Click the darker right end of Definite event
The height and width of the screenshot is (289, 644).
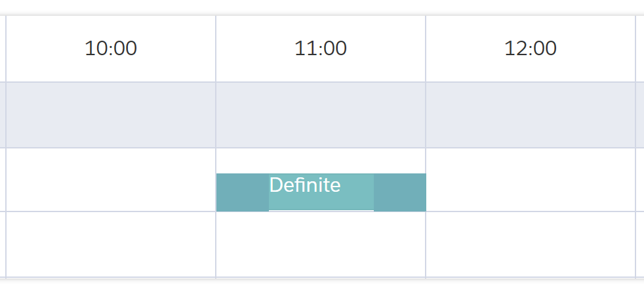[x=400, y=192]
